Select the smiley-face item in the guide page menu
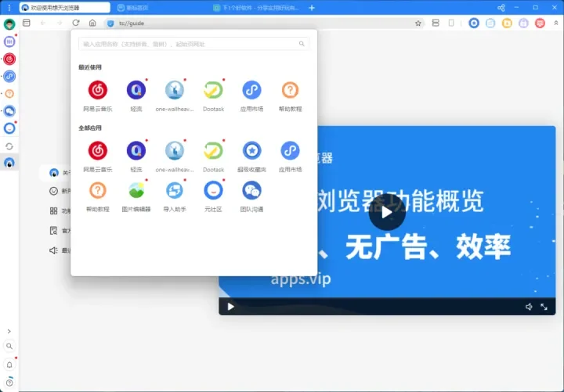Viewport: 564px width, 392px height. [53, 191]
